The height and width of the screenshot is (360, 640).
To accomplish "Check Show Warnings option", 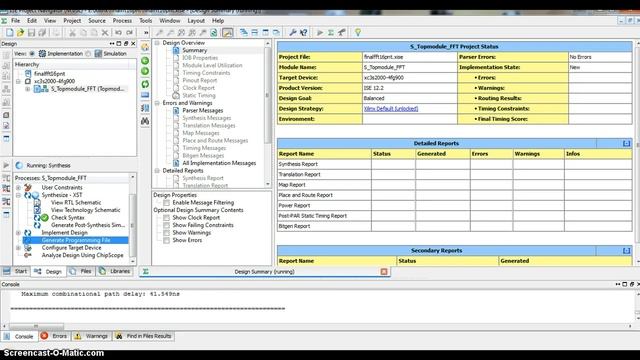I will pos(166,233).
